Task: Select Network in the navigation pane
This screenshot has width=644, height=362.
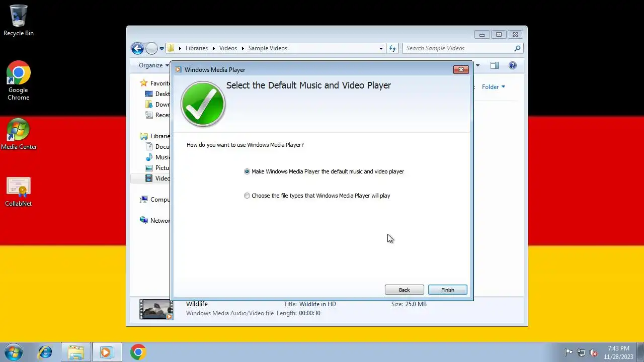Action: 155,221
